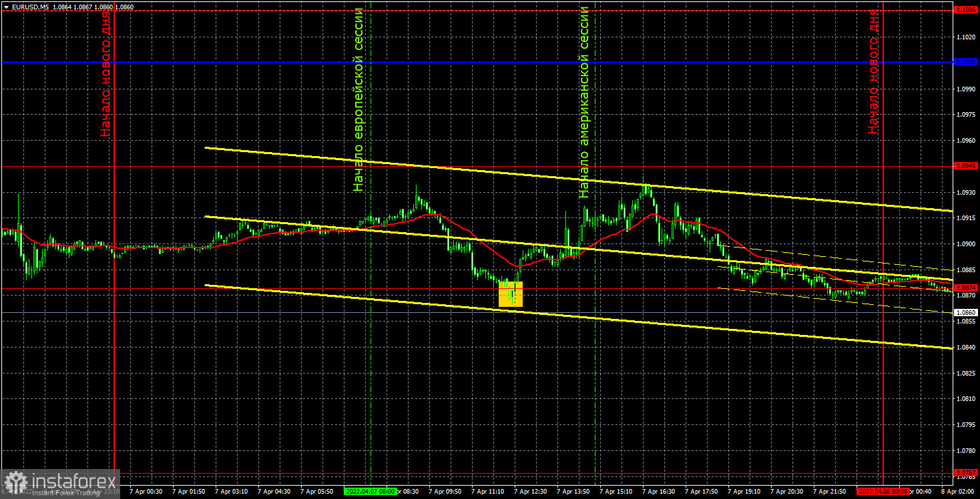Click the red 1.0945 price level tag
Viewport: 980px width, 499px height.
[x=966, y=165]
